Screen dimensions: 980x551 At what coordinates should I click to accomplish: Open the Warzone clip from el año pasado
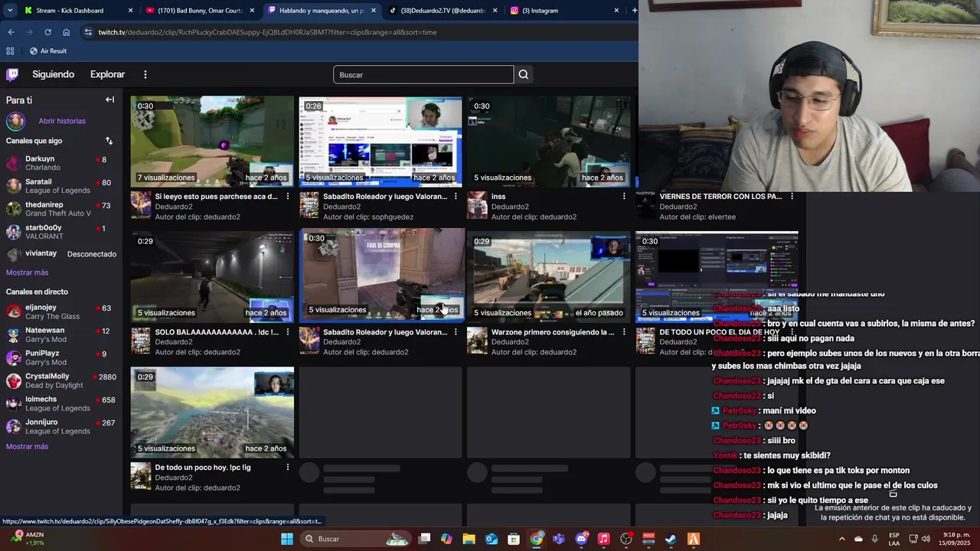point(549,276)
